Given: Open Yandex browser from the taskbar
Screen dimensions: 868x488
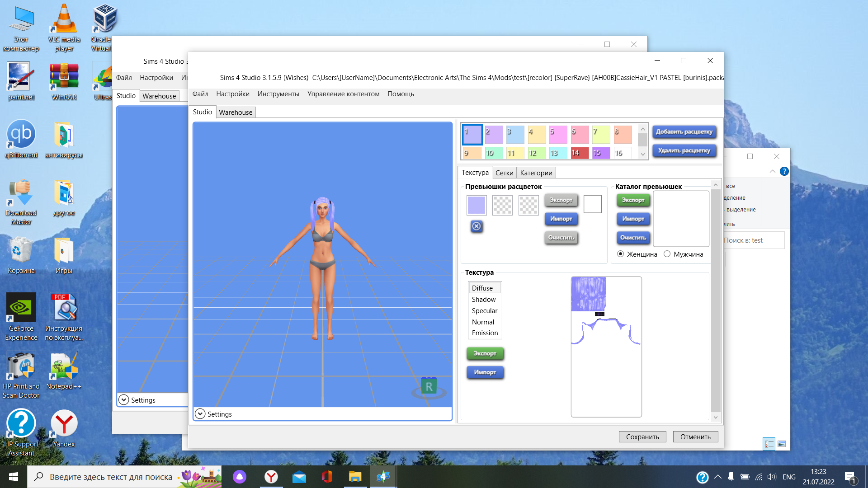Looking at the screenshot, I should click(x=271, y=477).
